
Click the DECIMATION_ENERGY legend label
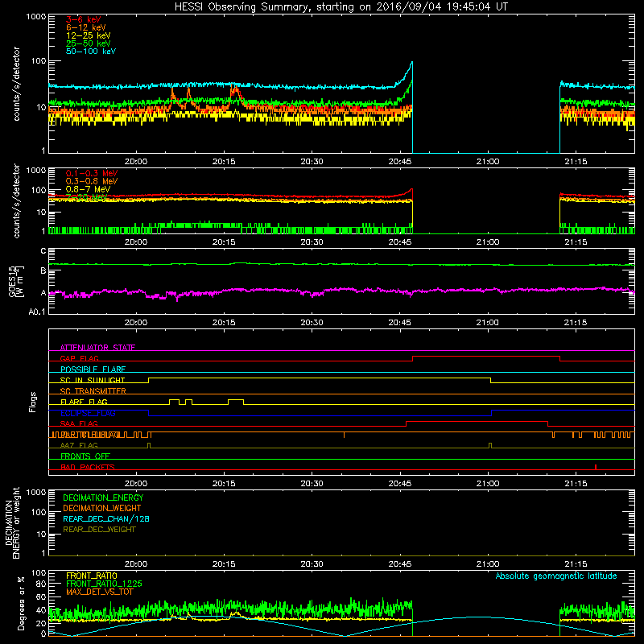[103, 497]
